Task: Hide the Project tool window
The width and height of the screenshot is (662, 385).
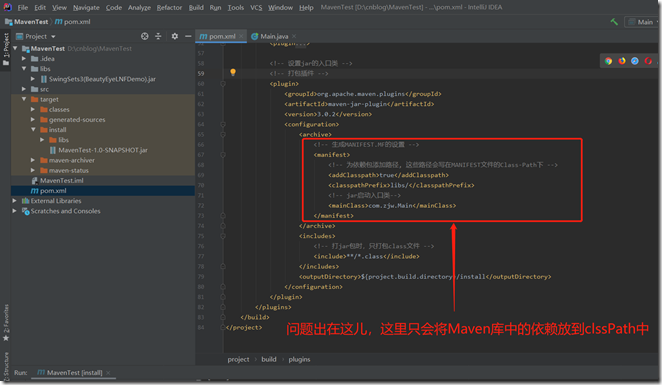Action: [x=188, y=36]
